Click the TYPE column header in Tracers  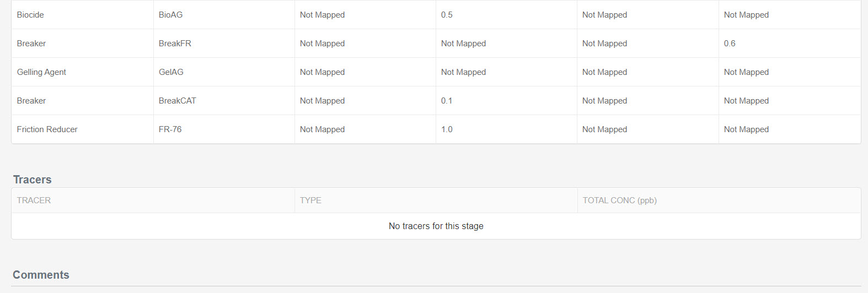point(310,200)
